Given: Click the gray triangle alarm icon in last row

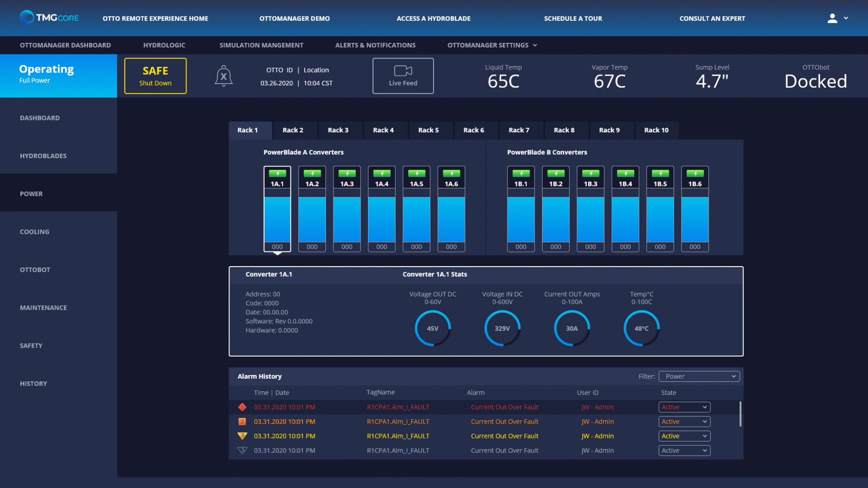Looking at the screenshot, I should [242, 451].
